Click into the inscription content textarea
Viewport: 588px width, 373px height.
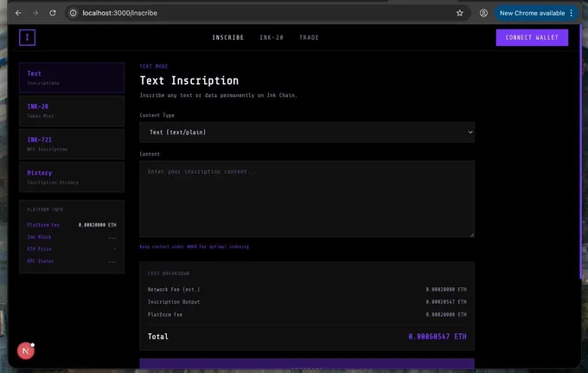click(x=307, y=199)
